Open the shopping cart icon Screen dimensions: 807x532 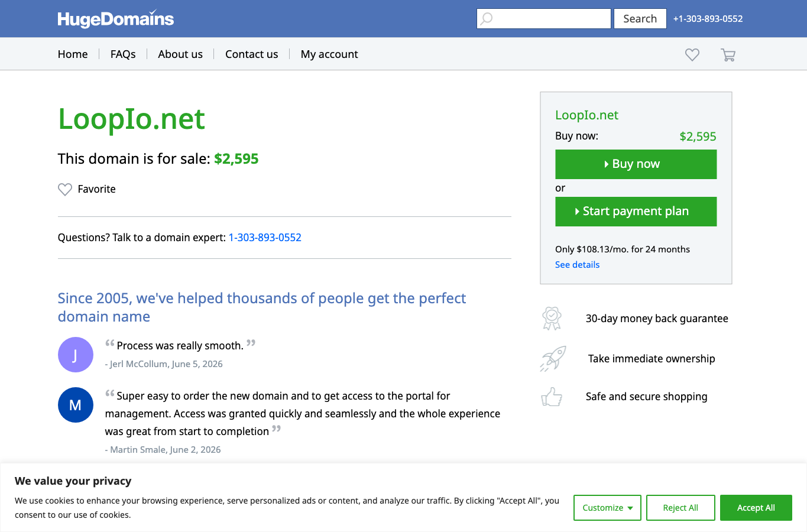pos(728,55)
